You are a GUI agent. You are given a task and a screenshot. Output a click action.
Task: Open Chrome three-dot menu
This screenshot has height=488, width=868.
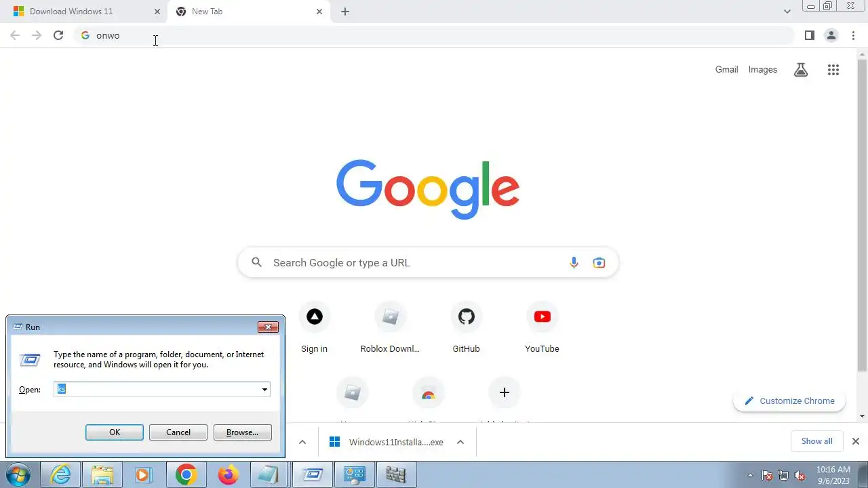coord(853,35)
